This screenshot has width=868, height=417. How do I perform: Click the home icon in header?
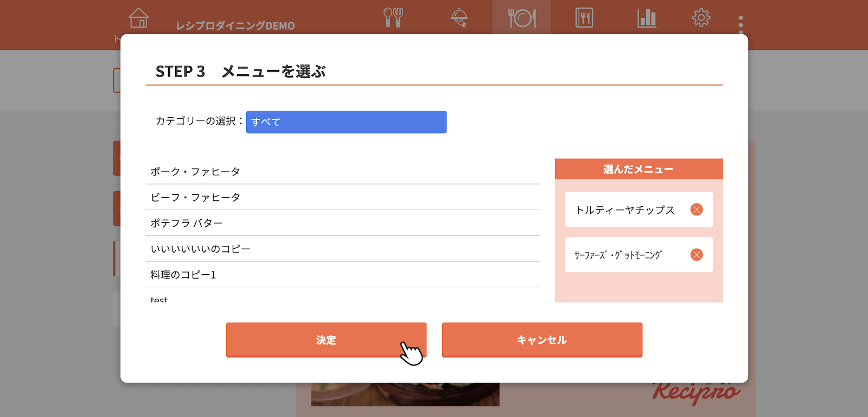pos(139,18)
